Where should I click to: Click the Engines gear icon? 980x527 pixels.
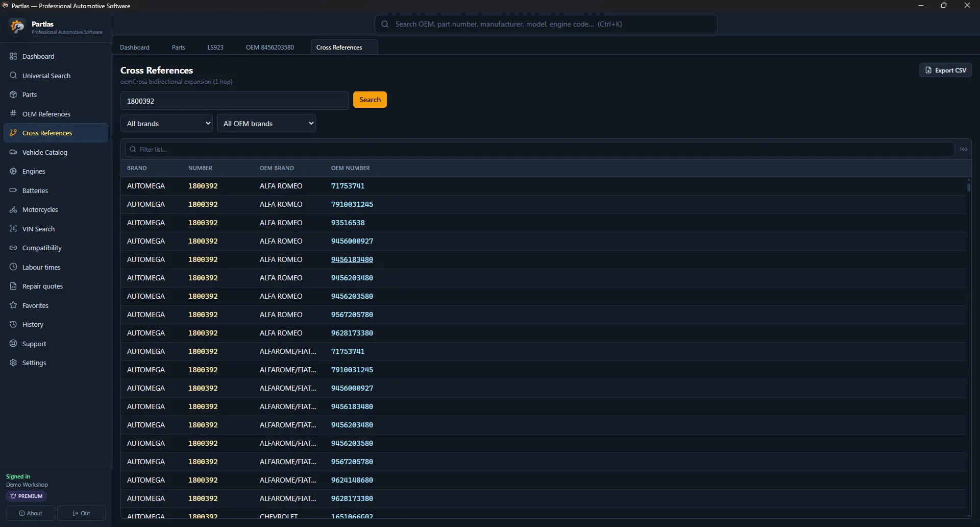[13, 171]
